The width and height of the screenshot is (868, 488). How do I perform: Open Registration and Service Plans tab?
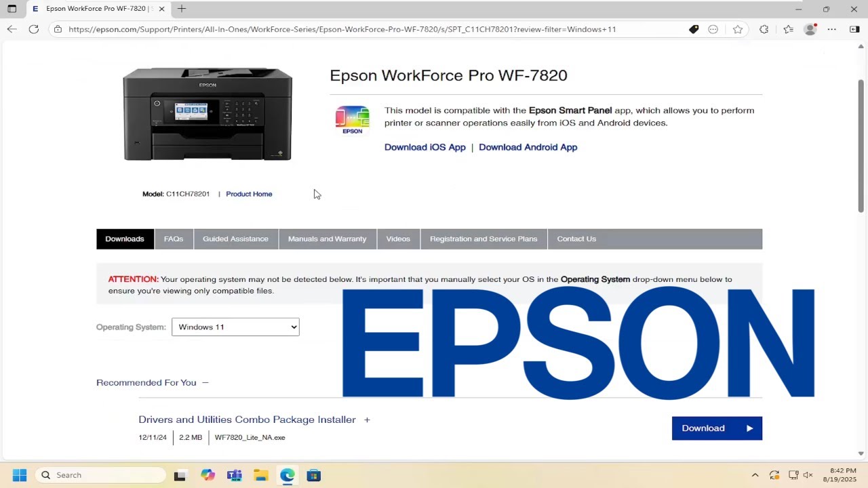(x=484, y=239)
